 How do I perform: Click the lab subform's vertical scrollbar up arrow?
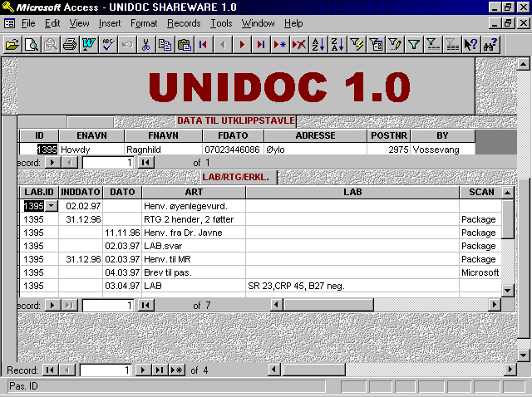coord(508,193)
